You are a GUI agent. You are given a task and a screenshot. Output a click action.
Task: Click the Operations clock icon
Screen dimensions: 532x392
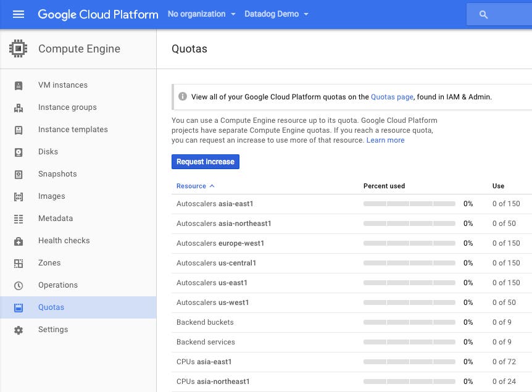coord(19,285)
